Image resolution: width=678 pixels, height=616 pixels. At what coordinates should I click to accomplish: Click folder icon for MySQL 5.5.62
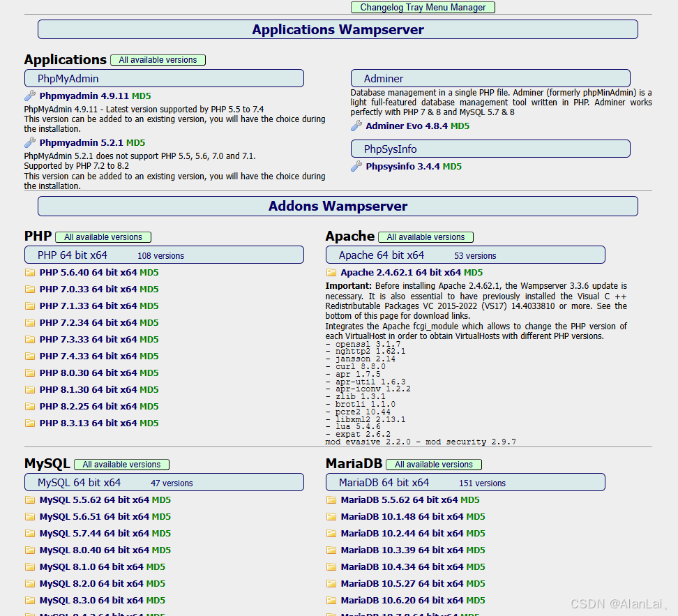pyautogui.click(x=30, y=500)
